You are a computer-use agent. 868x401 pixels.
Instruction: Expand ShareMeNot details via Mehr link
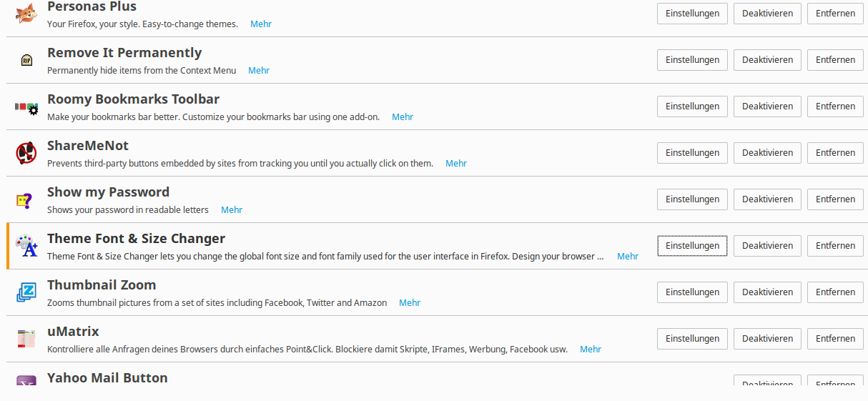pyautogui.click(x=456, y=164)
